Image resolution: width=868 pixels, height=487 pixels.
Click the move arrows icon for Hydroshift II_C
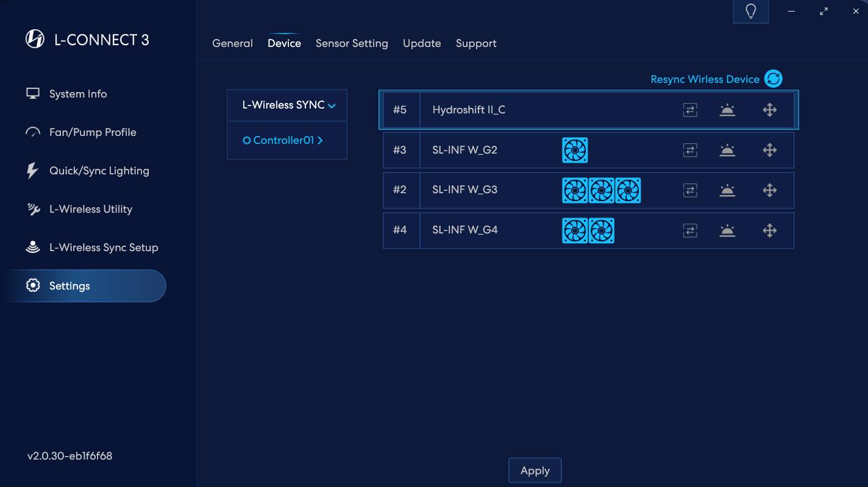(770, 110)
